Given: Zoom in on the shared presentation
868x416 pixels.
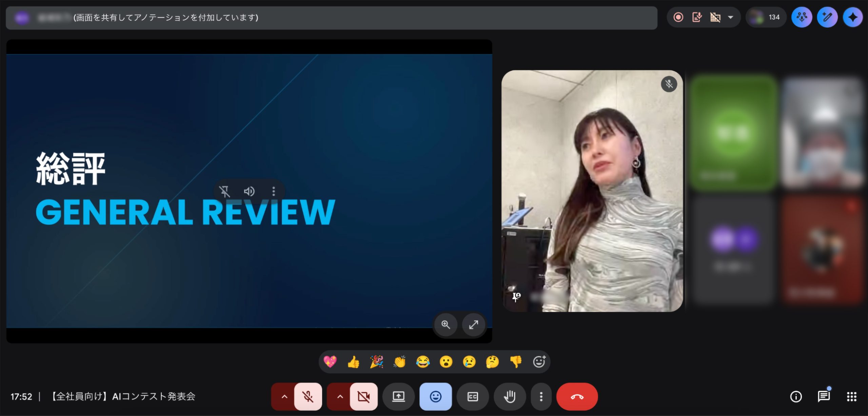Looking at the screenshot, I should tap(446, 325).
